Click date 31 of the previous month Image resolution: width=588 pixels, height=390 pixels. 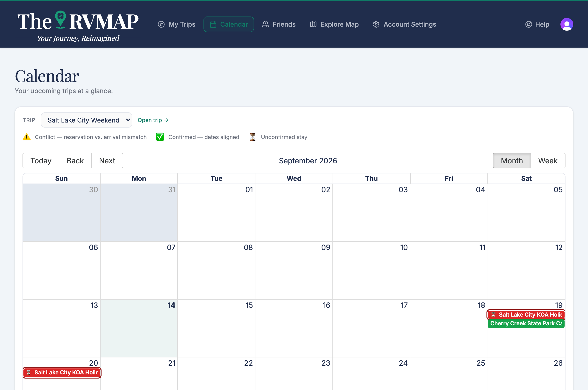coord(172,189)
